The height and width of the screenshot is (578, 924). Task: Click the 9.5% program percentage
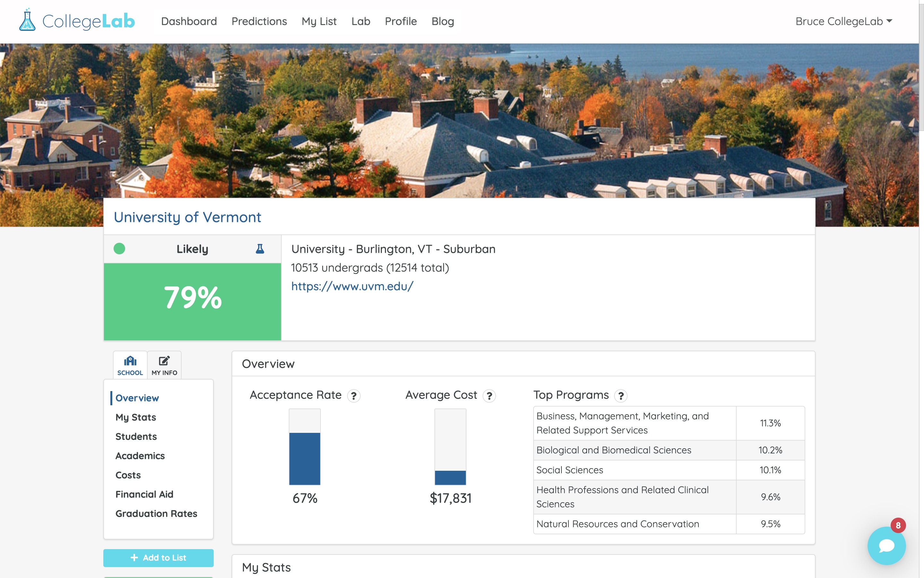pos(770,524)
